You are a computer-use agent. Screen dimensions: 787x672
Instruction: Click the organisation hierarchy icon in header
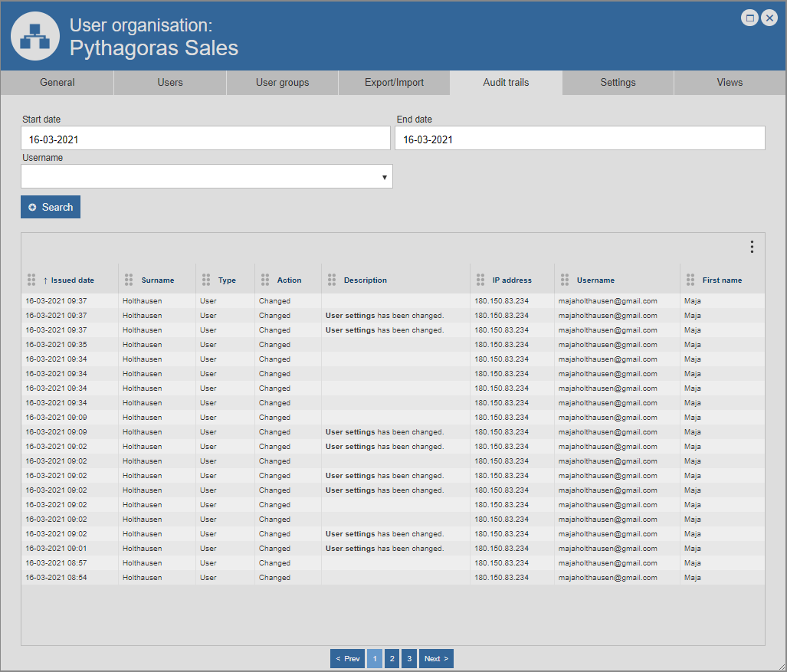35,36
